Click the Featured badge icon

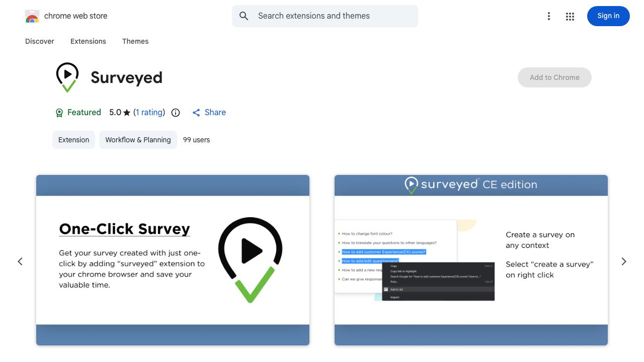pyautogui.click(x=59, y=113)
